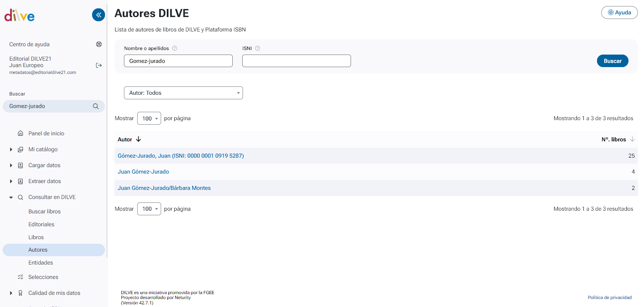Go to Editoriales in the sidebar
The width and height of the screenshot is (644, 307).
(41, 224)
